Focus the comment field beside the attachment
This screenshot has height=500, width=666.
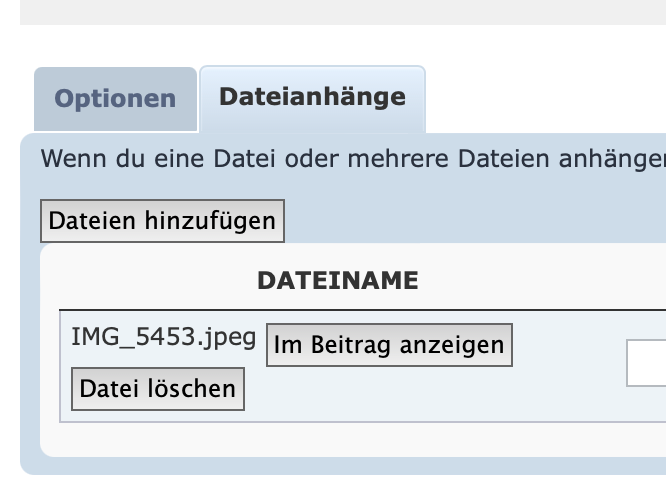646,362
